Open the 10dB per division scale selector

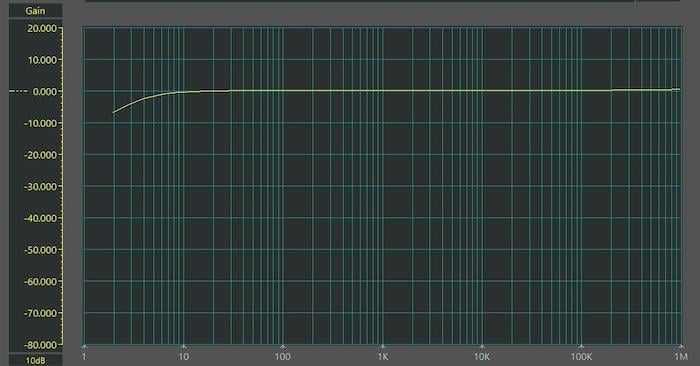coord(35,360)
